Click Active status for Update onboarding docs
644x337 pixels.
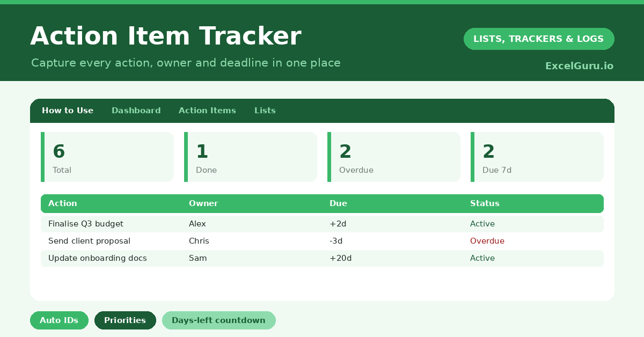[x=482, y=258]
